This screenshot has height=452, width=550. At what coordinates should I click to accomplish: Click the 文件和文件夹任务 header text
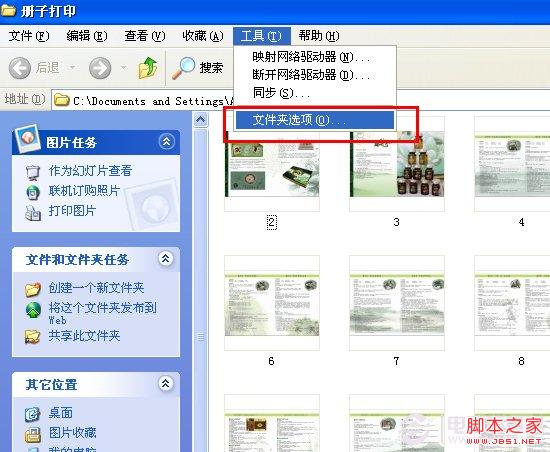77,259
